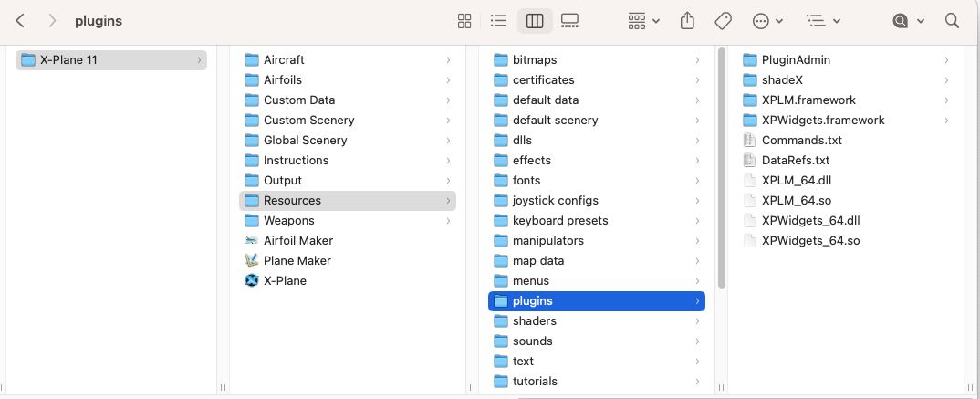Select the Plane Maker application icon
This screenshot has height=399, width=980.
point(252,260)
